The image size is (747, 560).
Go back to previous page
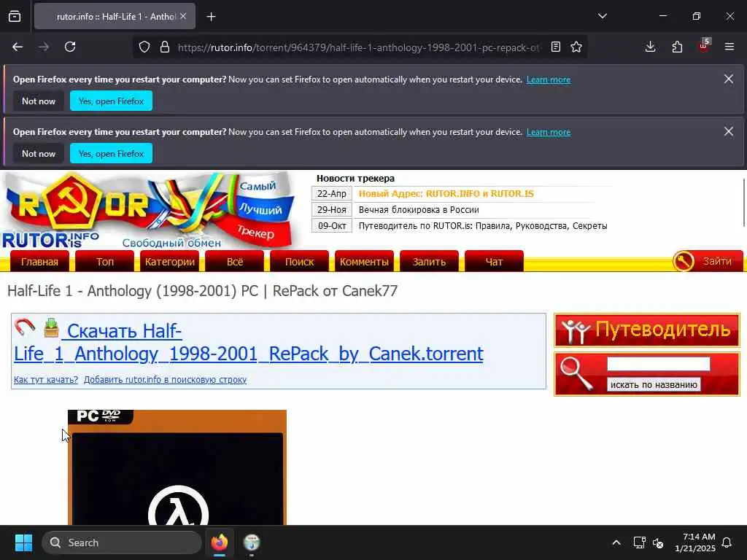[18, 47]
